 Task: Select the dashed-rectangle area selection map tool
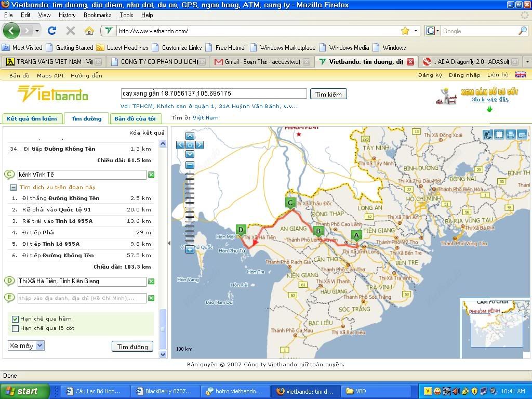click(x=499, y=135)
